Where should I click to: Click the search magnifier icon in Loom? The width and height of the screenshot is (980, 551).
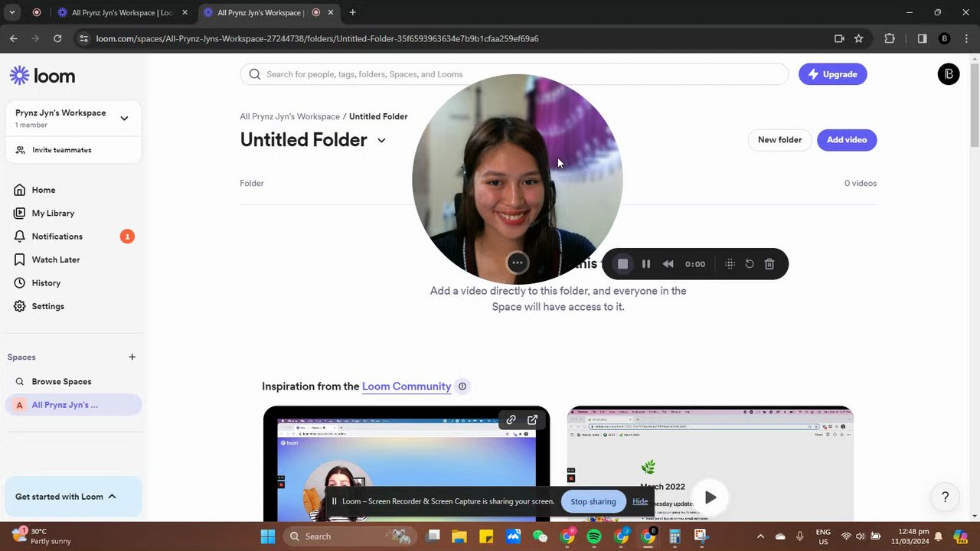tap(255, 74)
